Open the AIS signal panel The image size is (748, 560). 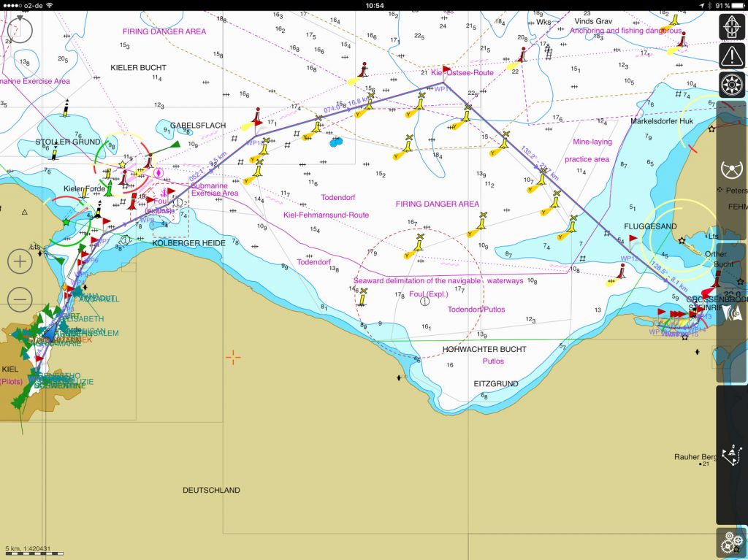coord(731,314)
